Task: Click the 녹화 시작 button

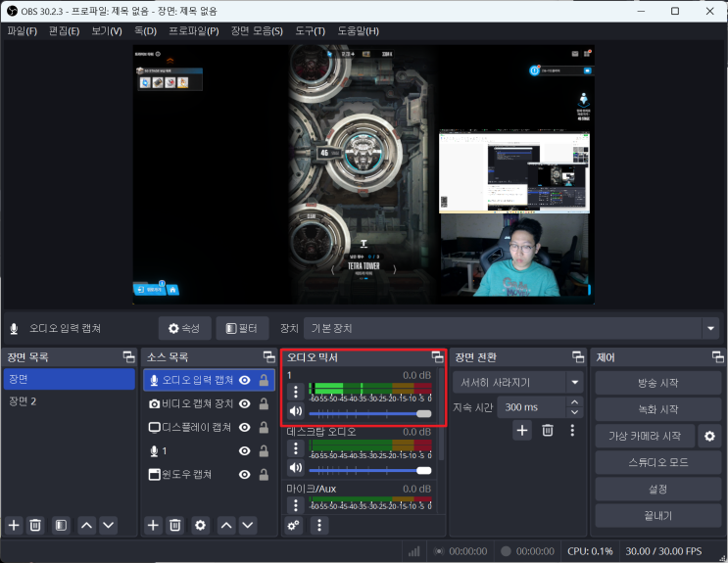Action: (656, 409)
